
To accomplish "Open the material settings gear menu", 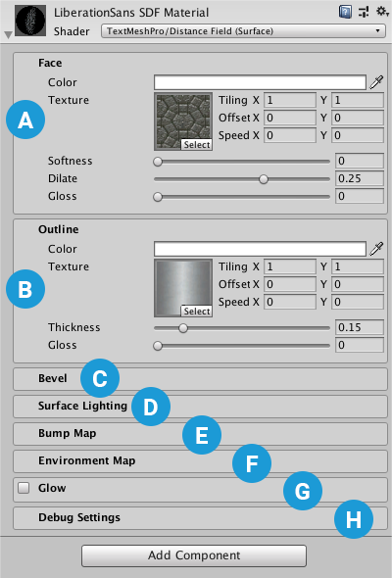I will tap(381, 12).
